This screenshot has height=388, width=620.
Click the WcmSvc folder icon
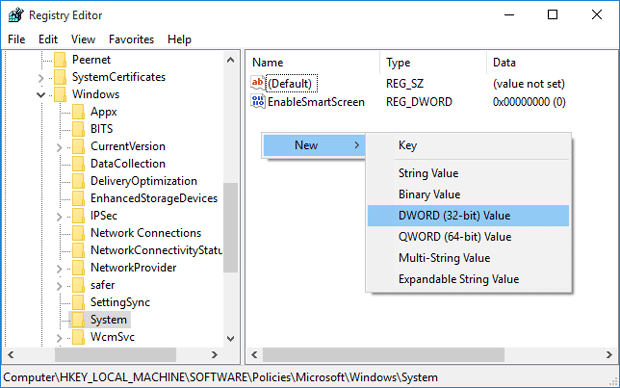coord(78,337)
